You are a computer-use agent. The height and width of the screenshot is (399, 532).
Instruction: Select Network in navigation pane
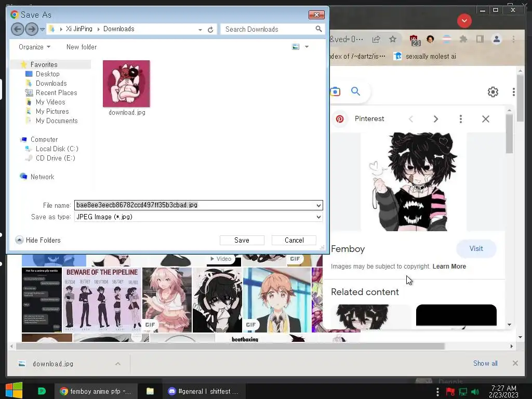pyautogui.click(x=42, y=177)
